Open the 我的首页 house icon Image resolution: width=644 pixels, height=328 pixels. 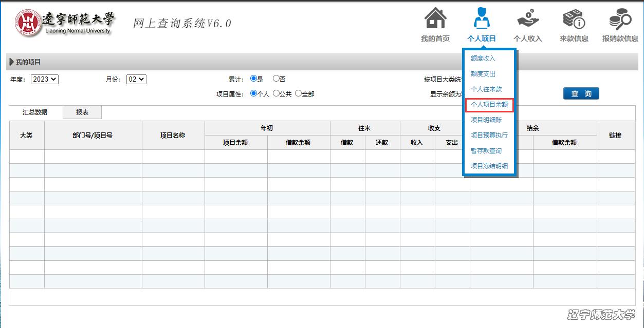click(435, 19)
